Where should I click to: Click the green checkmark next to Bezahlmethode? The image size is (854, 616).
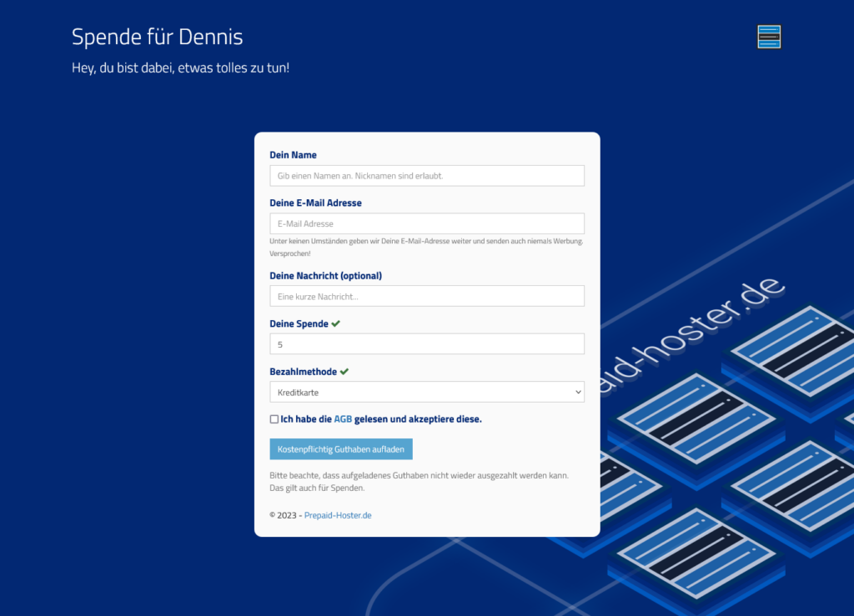pyautogui.click(x=344, y=371)
